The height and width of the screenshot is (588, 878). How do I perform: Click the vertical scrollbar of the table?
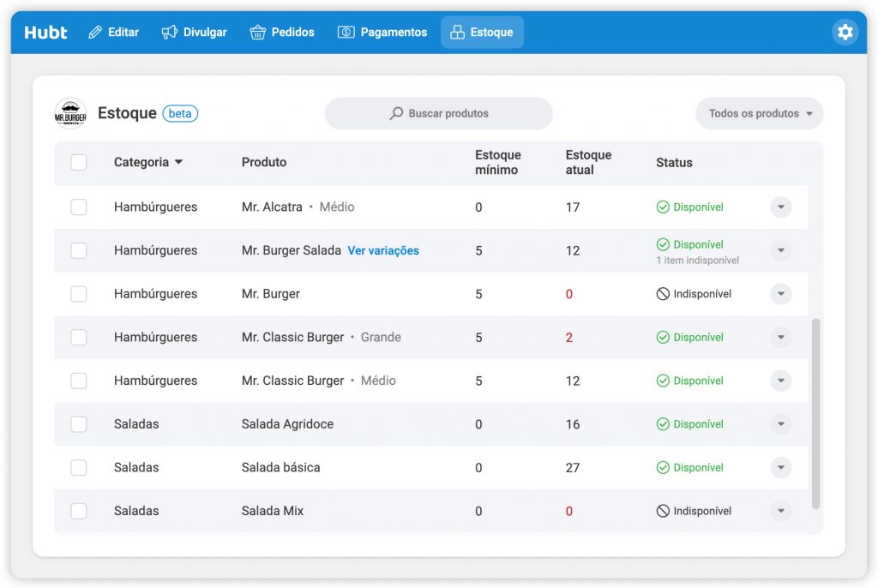[815, 413]
